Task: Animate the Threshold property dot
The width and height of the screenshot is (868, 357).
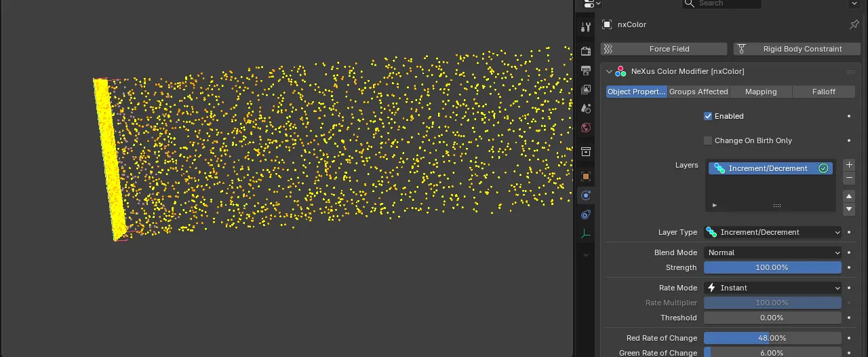Action: tap(848, 318)
